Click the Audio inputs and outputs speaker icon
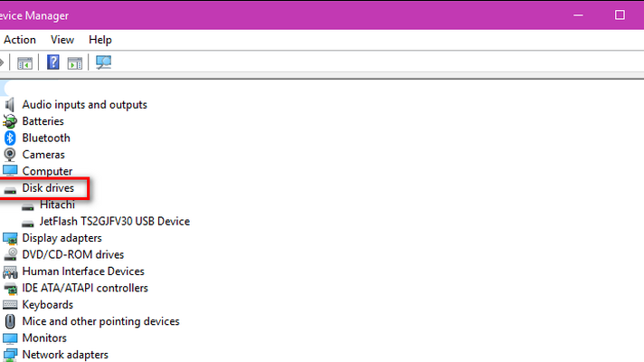Screen dimensions: 644x362 pyautogui.click(x=10, y=105)
